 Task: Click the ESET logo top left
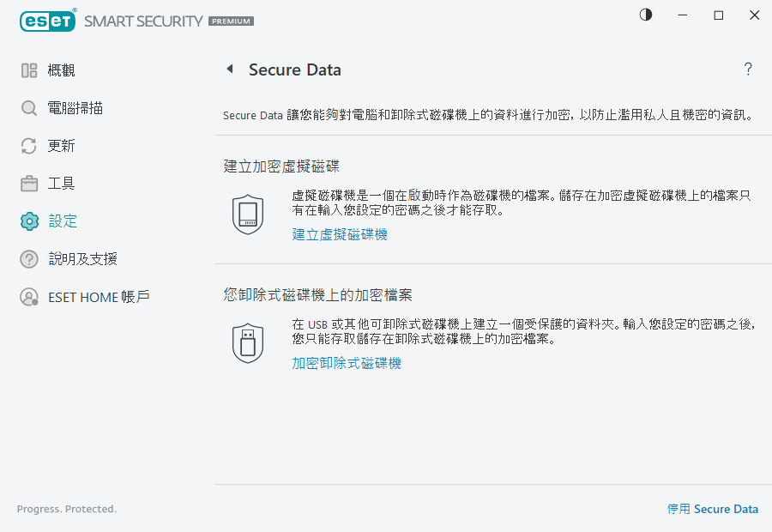point(47,21)
